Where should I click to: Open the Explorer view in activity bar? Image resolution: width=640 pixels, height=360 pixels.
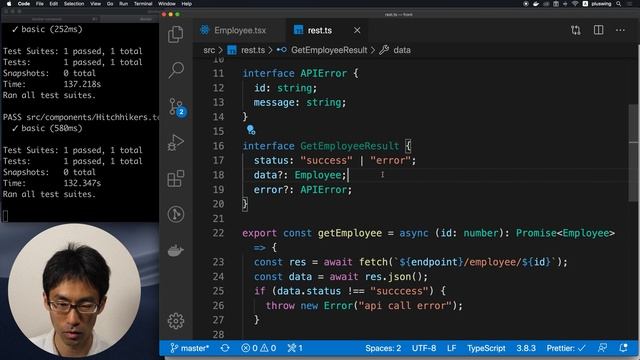(176, 34)
